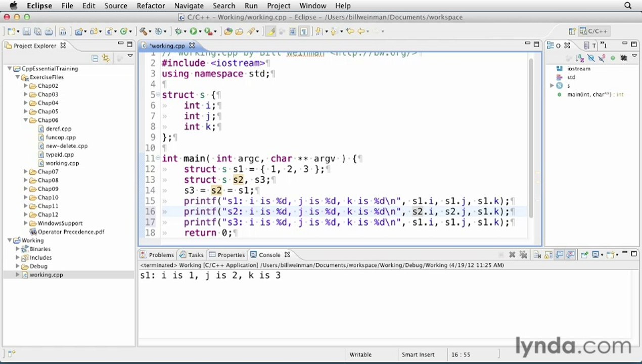The height and width of the screenshot is (364, 642).
Task: Switch to the Tasks tab
Action: (x=192, y=255)
